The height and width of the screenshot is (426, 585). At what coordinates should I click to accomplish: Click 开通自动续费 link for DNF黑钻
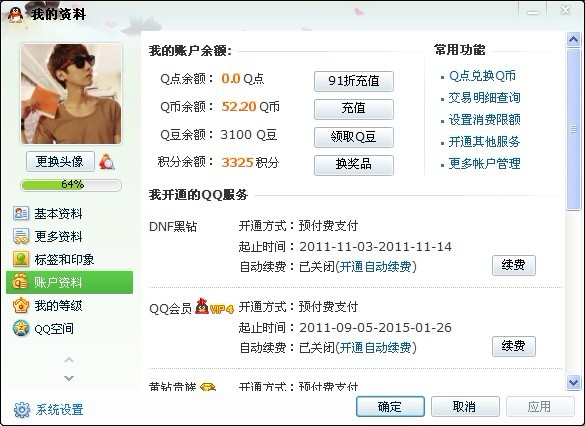375,267
